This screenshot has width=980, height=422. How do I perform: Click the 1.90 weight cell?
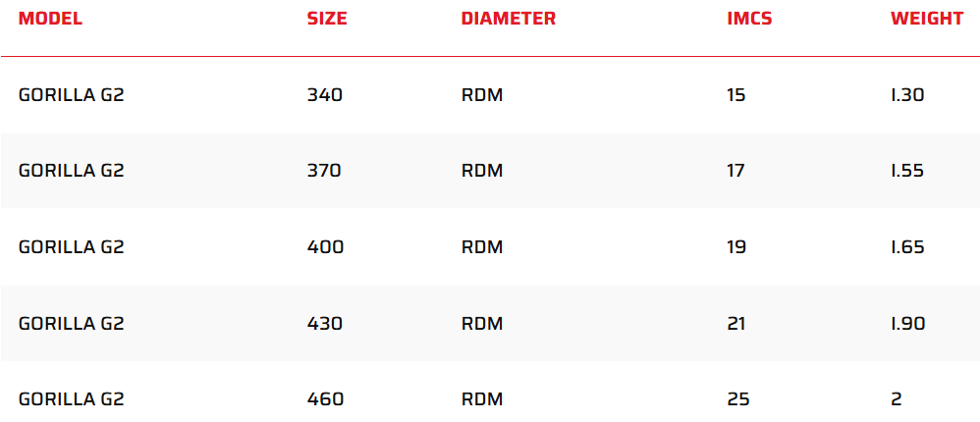pos(907,323)
